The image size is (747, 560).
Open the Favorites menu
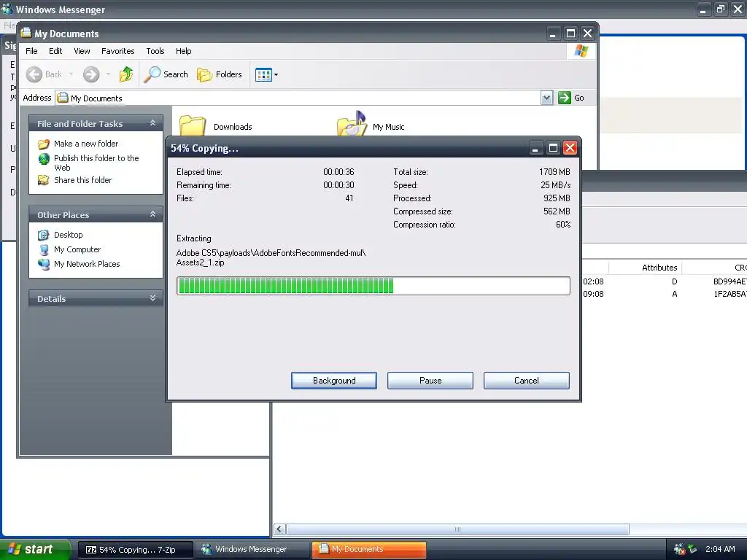[117, 51]
